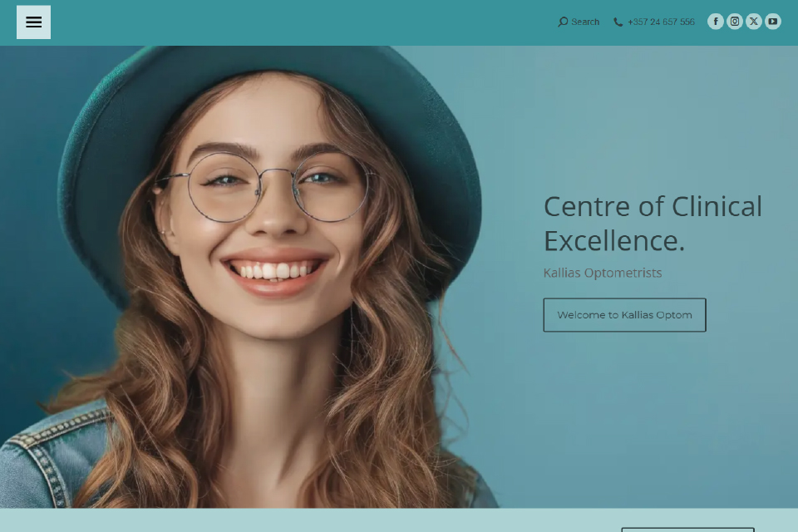The width and height of the screenshot is (798, 532).
Task: Click the partially visible outlined button at bottom
Action: (x=687, y=530)
